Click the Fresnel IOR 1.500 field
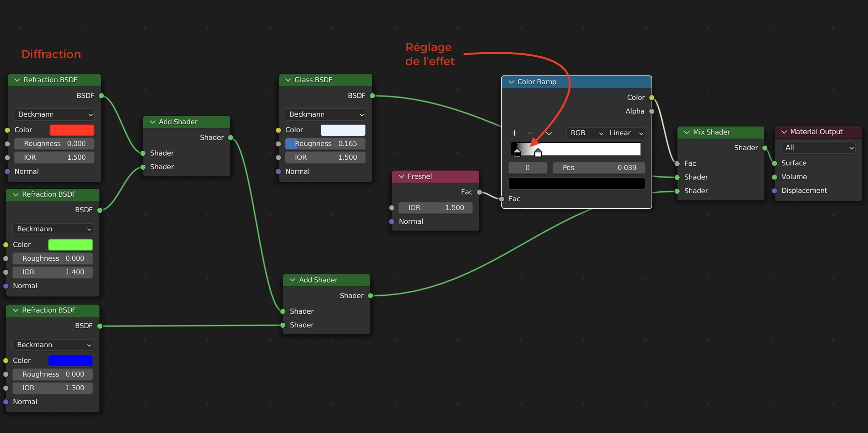 (436, 208)
